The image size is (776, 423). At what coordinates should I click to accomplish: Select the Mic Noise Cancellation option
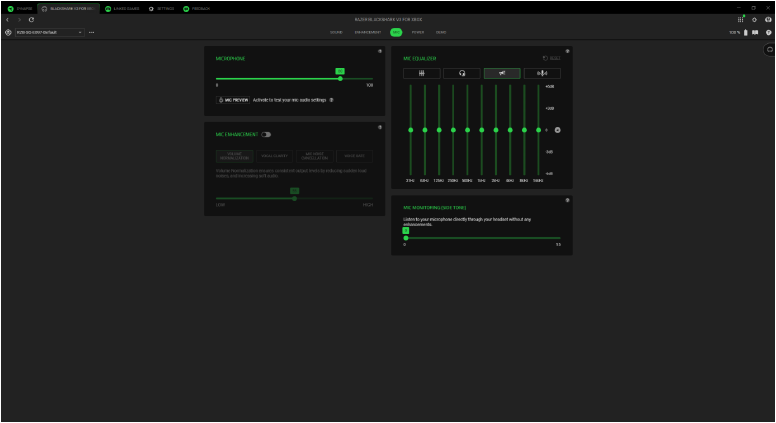tap(315, 156)
